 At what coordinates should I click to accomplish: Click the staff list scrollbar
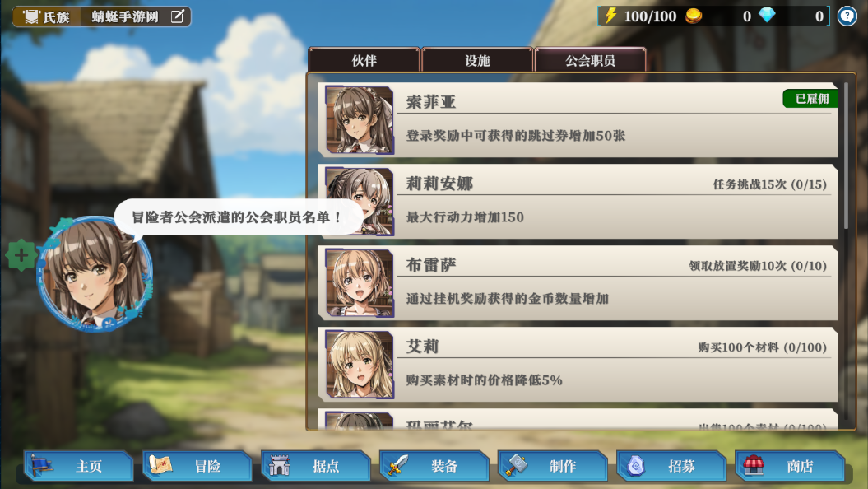[845, 155]
